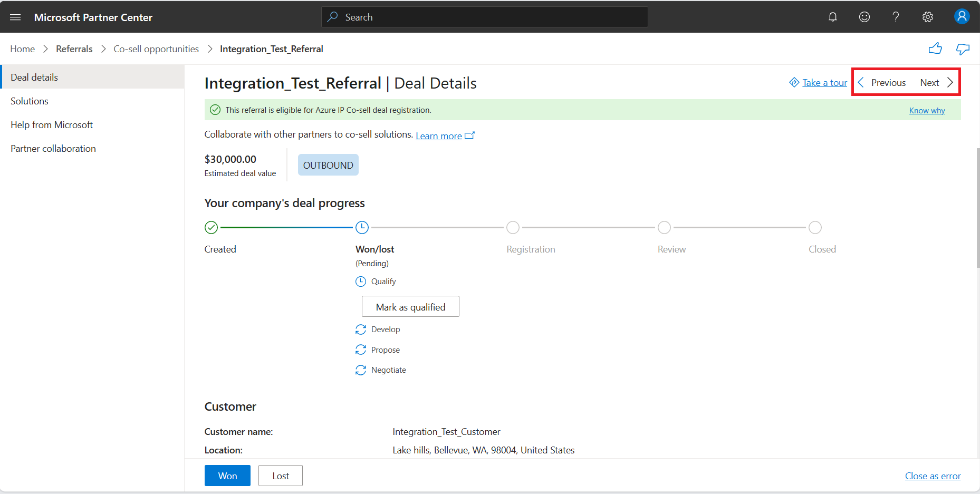This screenshot has height=494, width=980.
Task: Go to the Next referral
Action: click(937, 83)
